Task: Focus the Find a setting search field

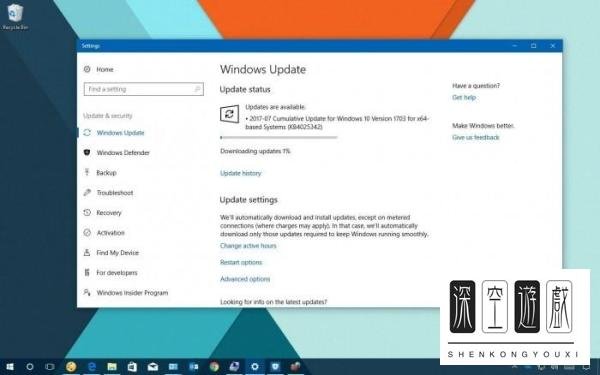Action: click(x=143, y=89)
